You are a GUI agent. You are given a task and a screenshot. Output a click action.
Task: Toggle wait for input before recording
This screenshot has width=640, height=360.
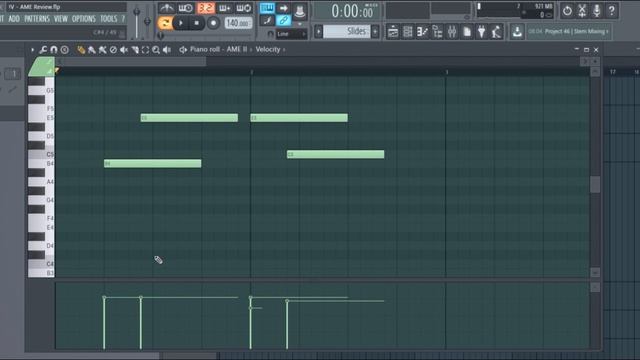(x=186, y=8)
